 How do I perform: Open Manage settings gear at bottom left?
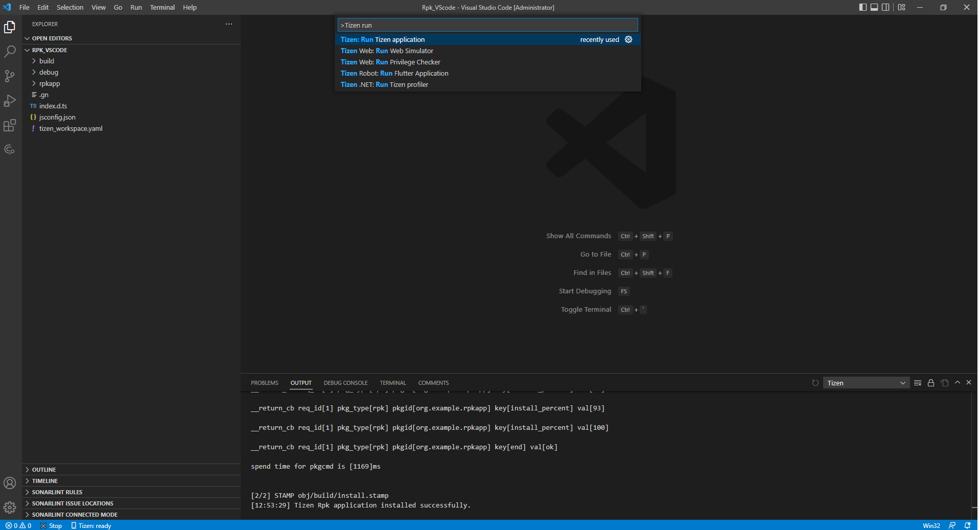click(x=10, y=508)
